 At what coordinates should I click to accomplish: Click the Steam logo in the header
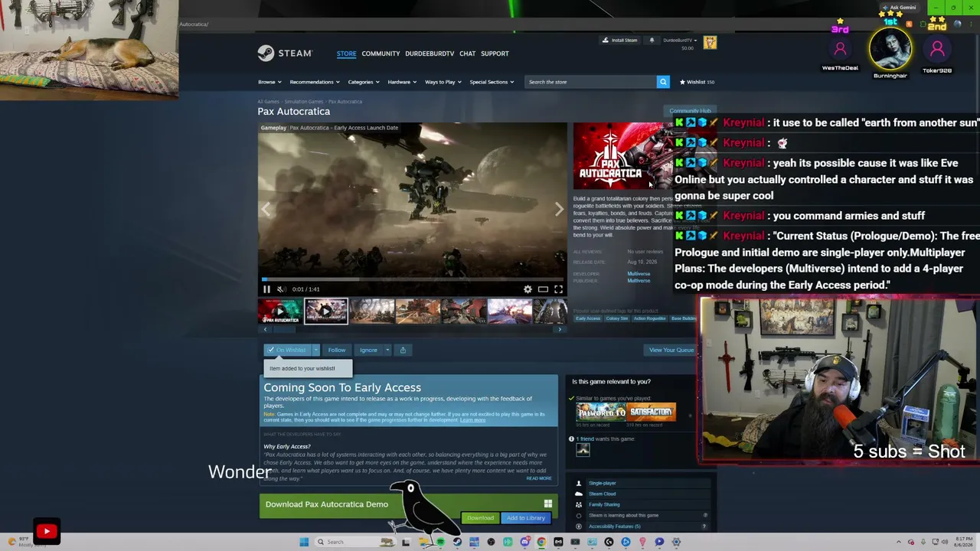point(285,53)
